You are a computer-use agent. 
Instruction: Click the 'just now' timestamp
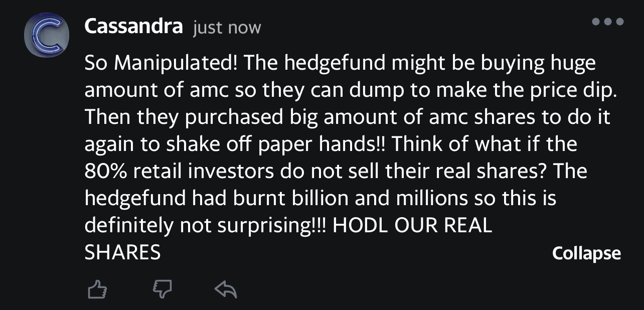(227, 27)
